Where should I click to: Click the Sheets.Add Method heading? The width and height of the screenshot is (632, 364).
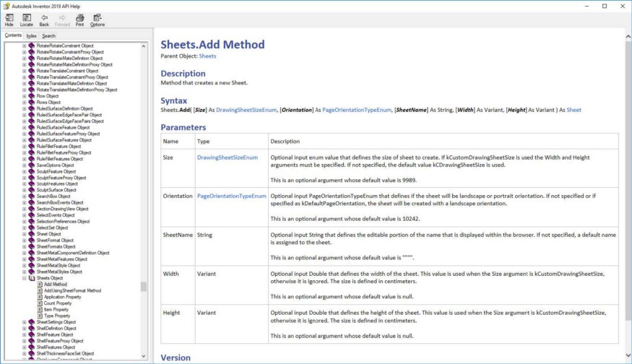212,44
